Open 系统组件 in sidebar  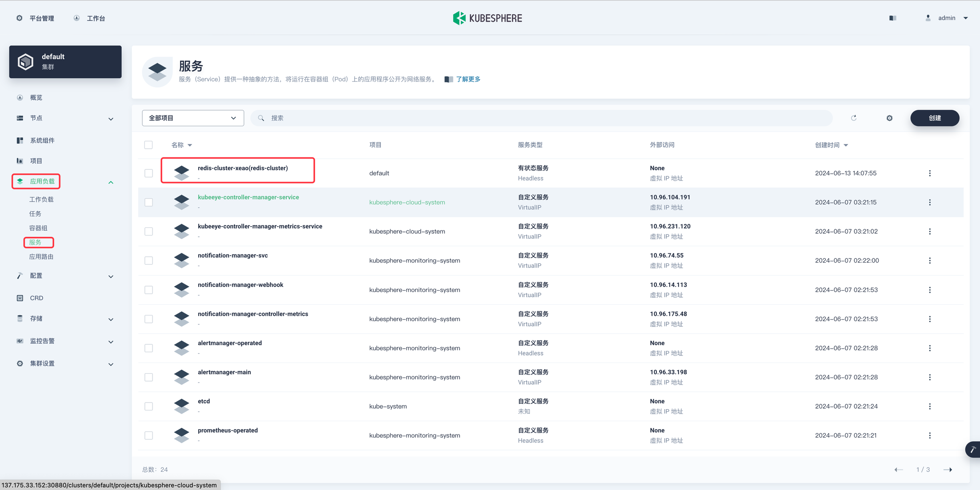coord(42,140)
